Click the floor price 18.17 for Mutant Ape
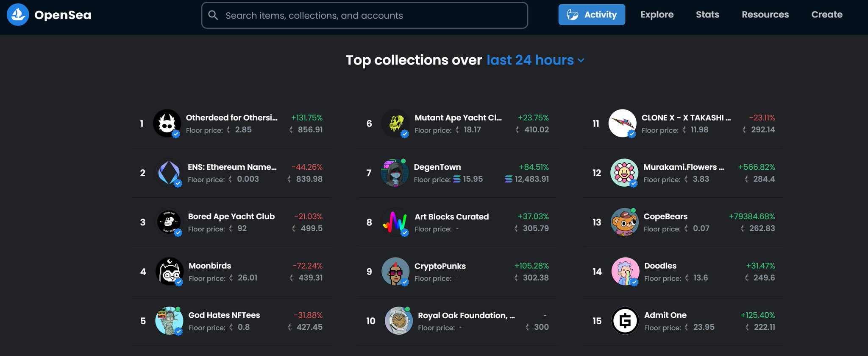Image resolution: width=868 pixels, height=356 pixels. [x=472, y=130]
